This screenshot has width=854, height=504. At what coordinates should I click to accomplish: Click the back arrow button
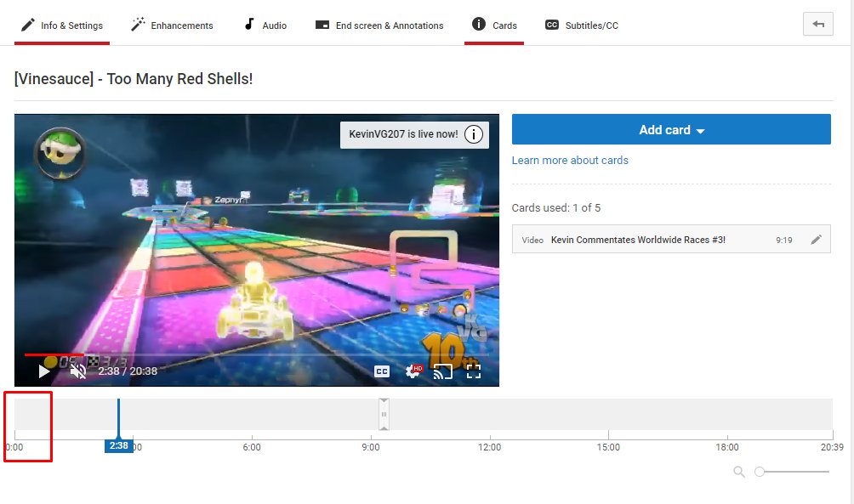coord(818,24)
